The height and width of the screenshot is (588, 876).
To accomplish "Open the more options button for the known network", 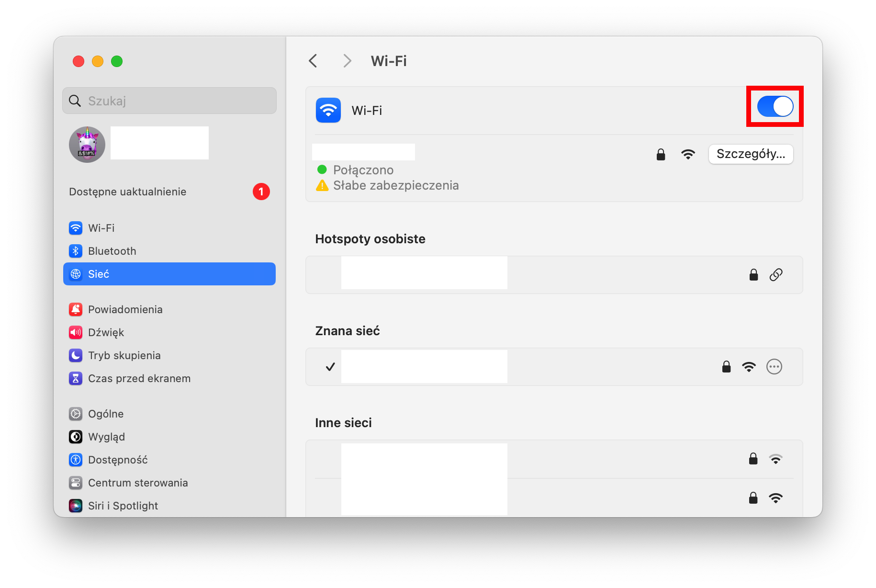I will pyautogui.click(x=774, y=367).
